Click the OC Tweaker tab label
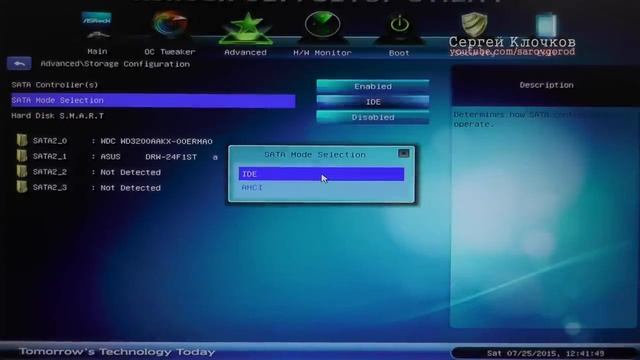This screenshot has height=360, width=640. (170, 52)
